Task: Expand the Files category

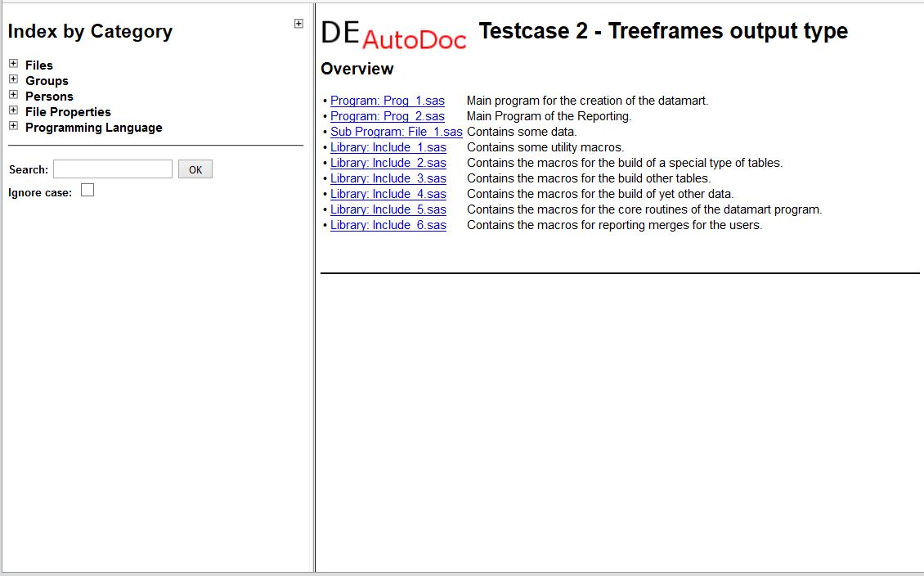Action: coord(13,64)
